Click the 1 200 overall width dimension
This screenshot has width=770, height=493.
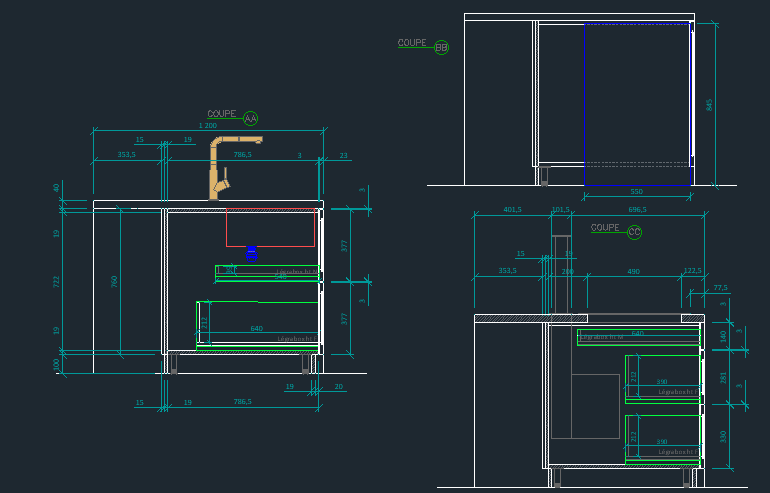point(208,125)
